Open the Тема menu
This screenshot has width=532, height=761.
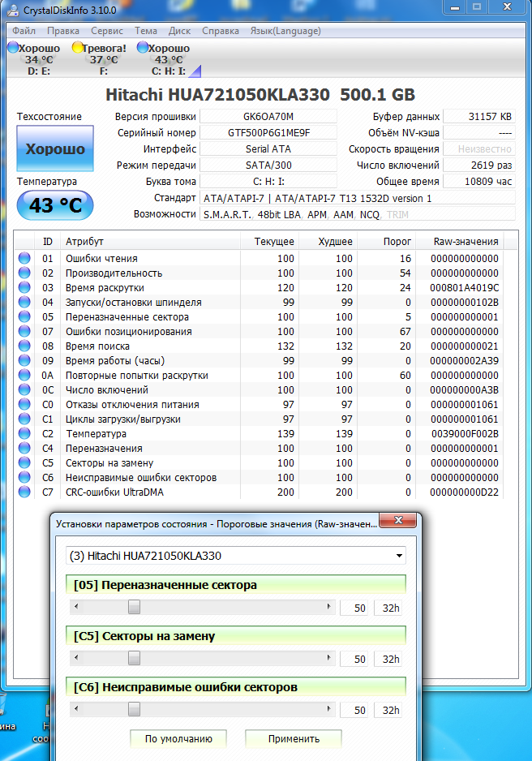pyautogui.click(x=145, y=31)
